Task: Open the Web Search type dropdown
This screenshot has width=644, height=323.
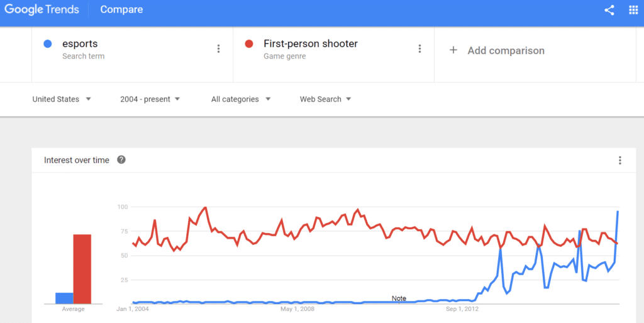Action: point(325,99)
